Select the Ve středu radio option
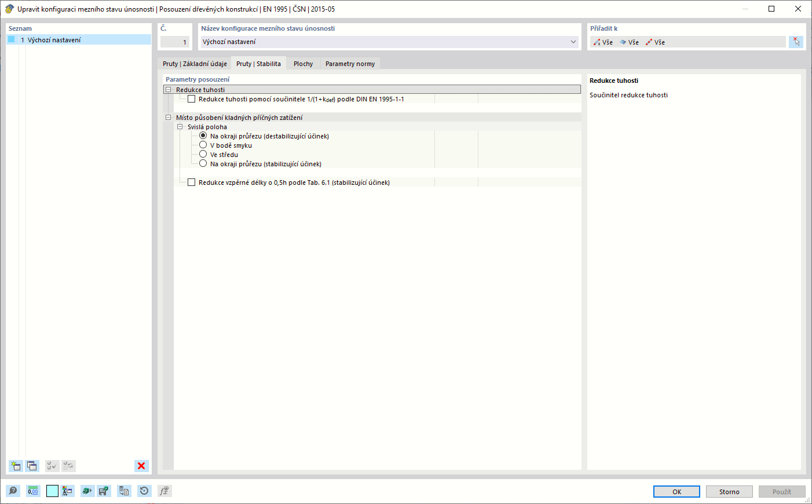The width and height of the screenshot is (812, 504). (x=203, y=154)
